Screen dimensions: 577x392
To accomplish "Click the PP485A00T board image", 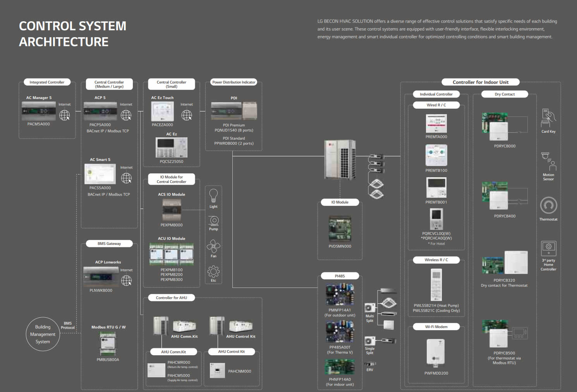I will [340, 332].
